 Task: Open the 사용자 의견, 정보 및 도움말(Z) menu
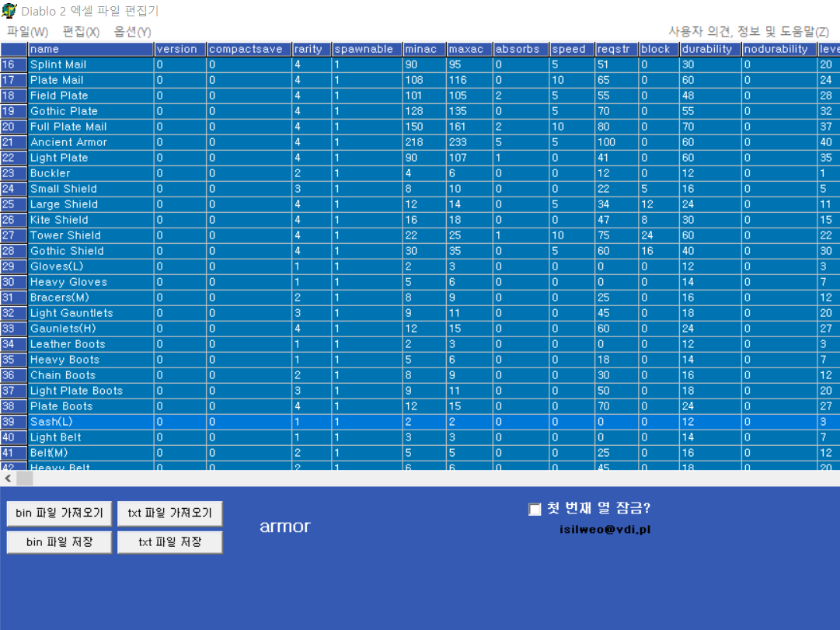point(749,32)
